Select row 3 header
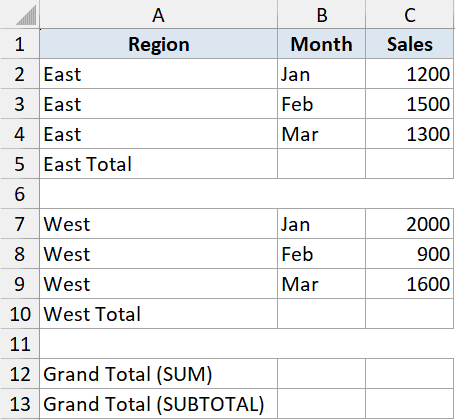Screen dimensions: 455x420 [x=20, y=104]
